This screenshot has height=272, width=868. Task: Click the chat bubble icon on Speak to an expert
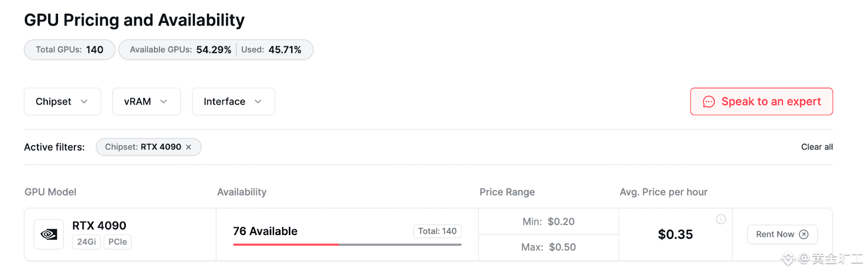coord(709,102)
